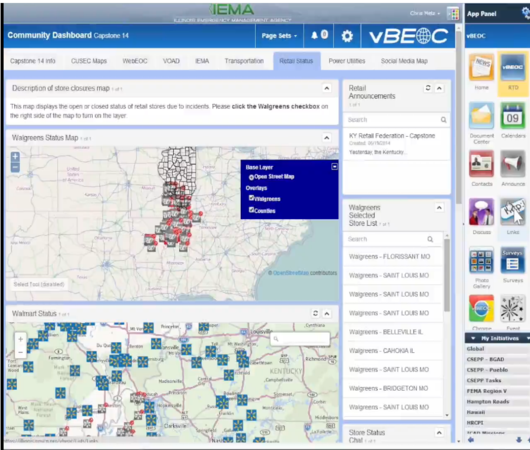Open the Discuss app icon

click(x=481, y=212)
